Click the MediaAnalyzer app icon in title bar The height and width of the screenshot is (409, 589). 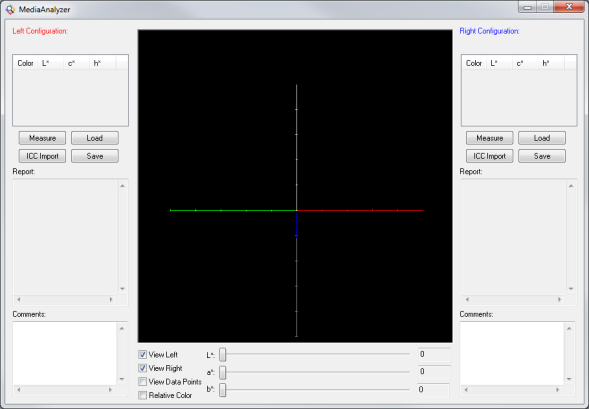11,9
